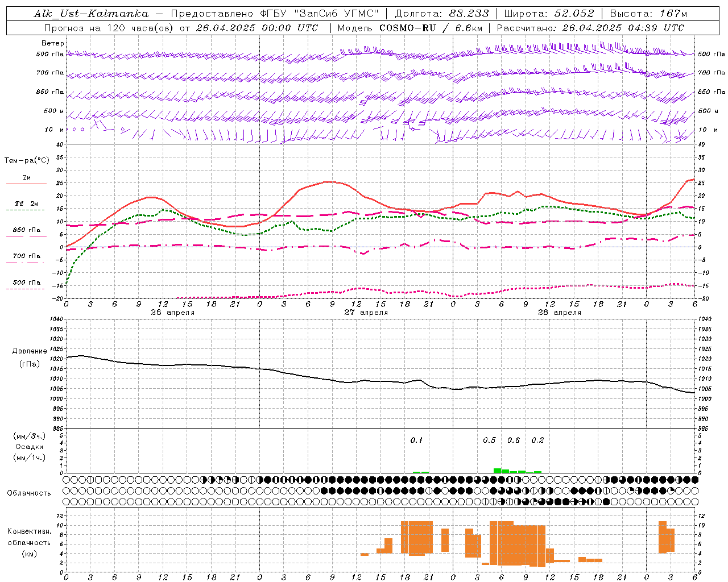Click the '(гПа)' unit label under Давление
728x582 pixels.
click(30, 364)
